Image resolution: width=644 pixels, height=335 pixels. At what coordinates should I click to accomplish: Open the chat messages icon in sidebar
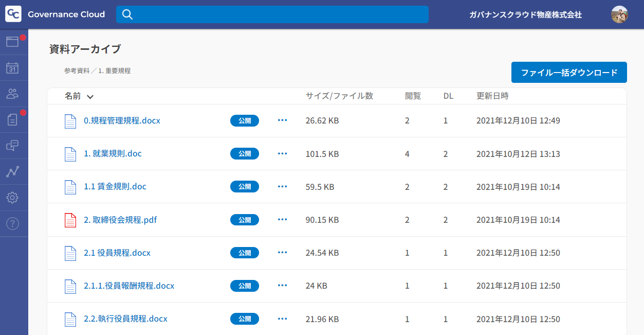coord(12,146)
